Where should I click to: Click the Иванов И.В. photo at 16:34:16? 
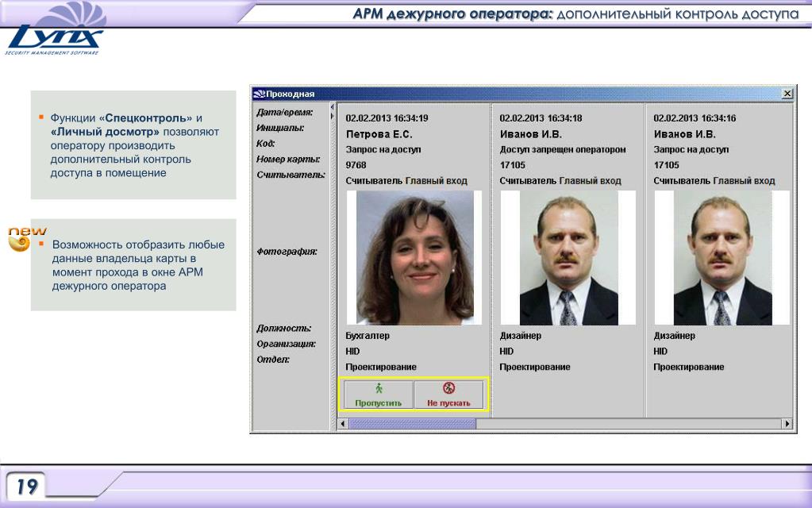722,257
